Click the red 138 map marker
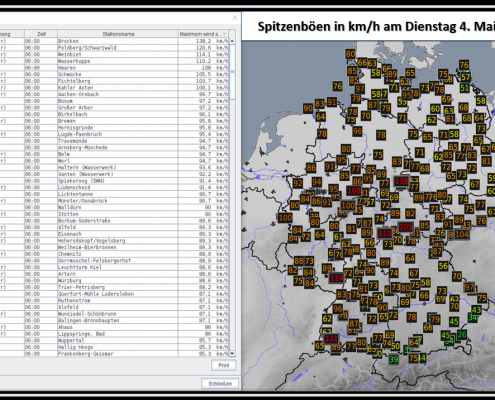Screen dimensions: 495x400 401,181
